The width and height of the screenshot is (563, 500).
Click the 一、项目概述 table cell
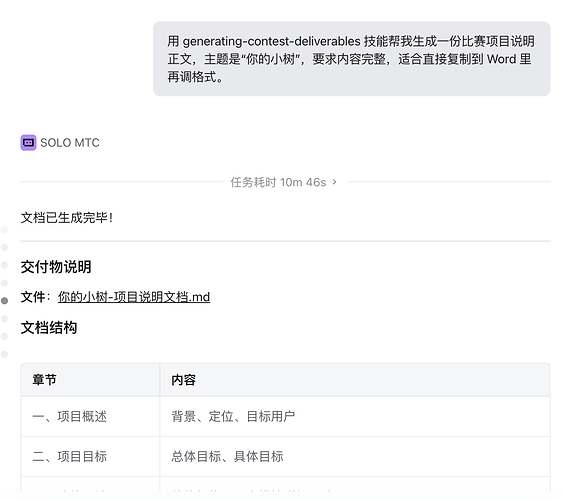(90, 416)
